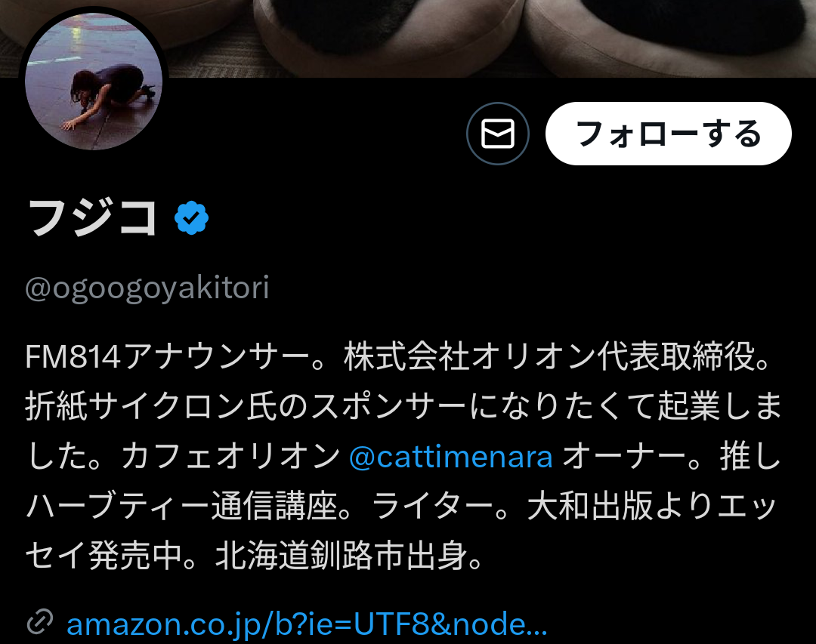Screen dimensions: 816x644
Task: Click the オーナー word after the mention
Action: 625,458
